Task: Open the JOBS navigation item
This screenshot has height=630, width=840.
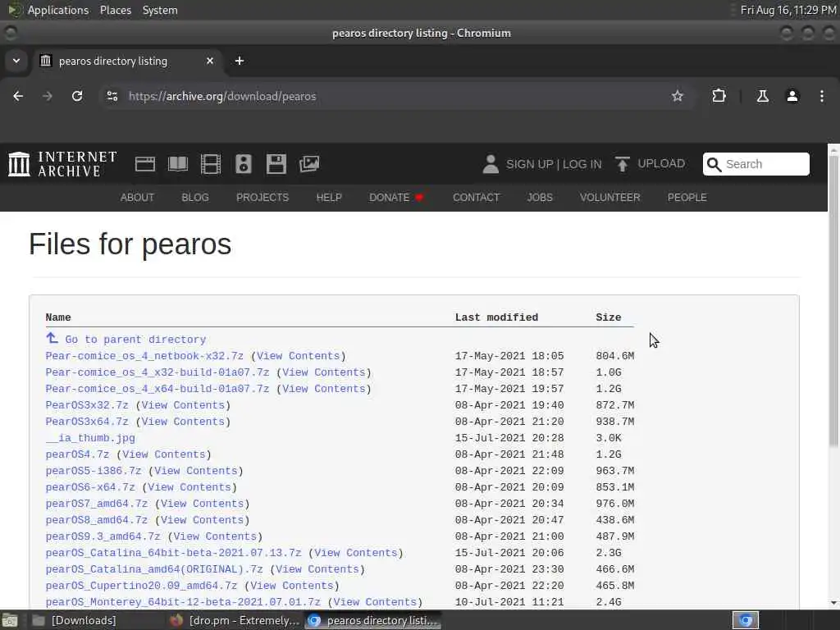Action: pos(540,197)
